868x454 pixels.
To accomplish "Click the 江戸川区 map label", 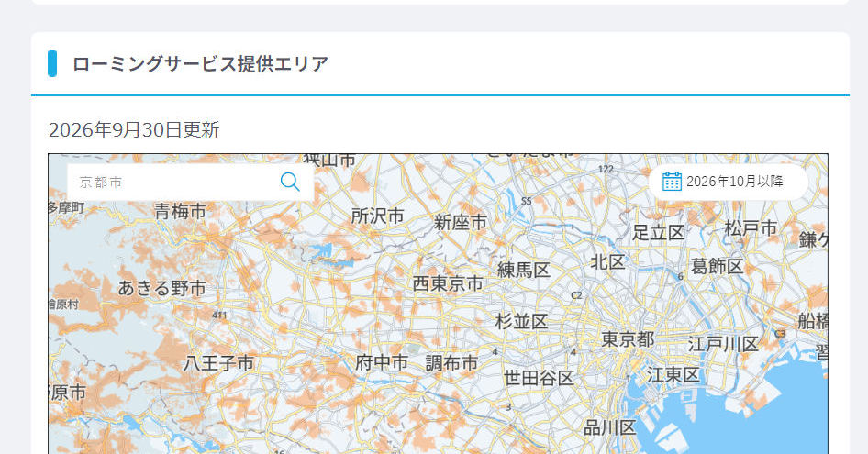I will click(723, 344).
